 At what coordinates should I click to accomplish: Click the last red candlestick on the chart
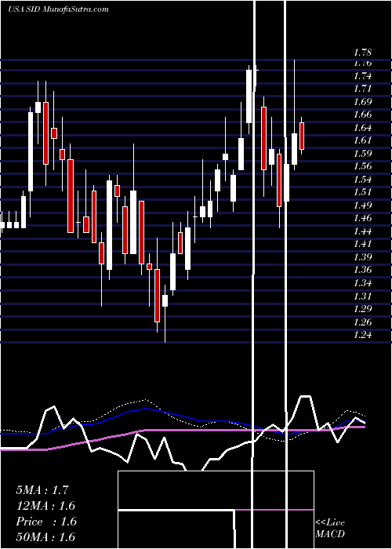(302, 136)
